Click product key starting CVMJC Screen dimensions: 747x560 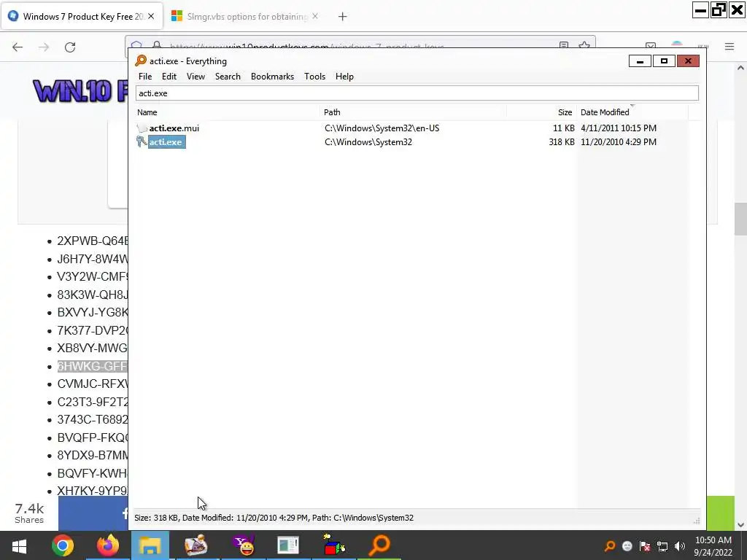coord(93,384)
